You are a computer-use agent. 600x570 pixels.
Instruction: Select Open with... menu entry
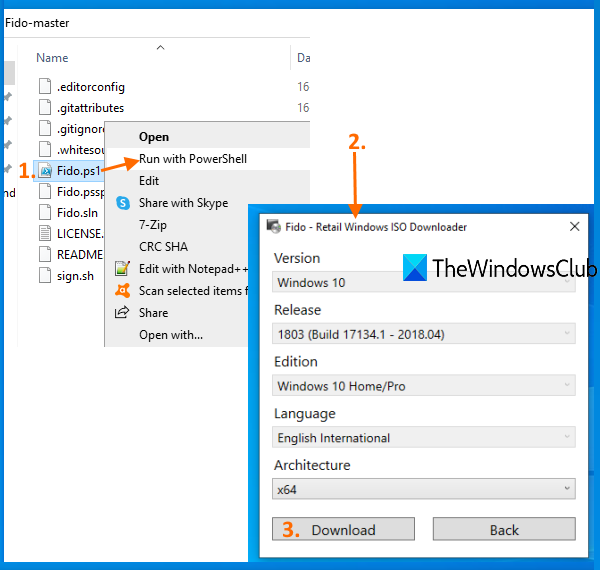[177, 335]
